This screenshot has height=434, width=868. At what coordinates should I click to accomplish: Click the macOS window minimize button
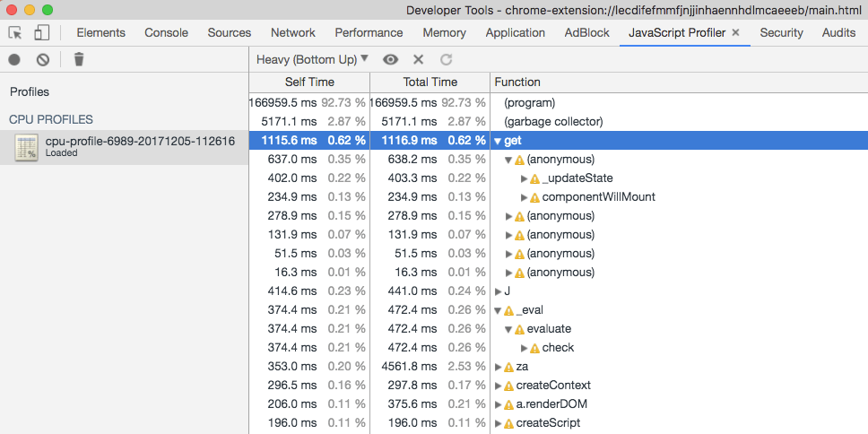30,9
